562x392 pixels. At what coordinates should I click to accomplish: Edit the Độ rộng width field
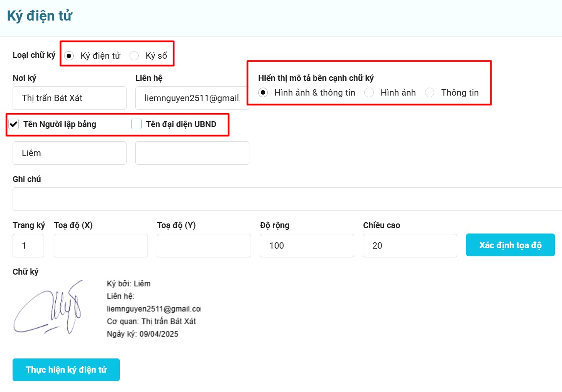click(x=307, y=246)
